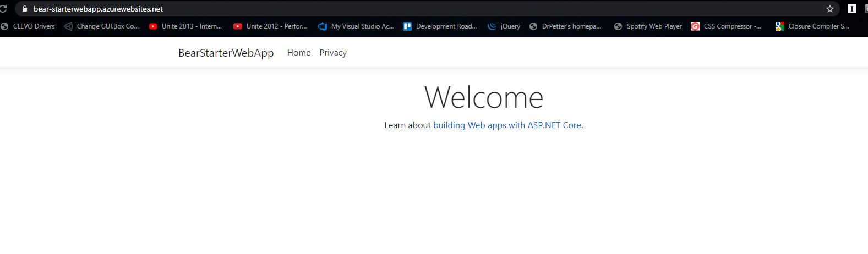Image resolution: width=868 pixels, height=254 pixels.
Task: Open the Closure Compiler bookmark
Action: point(812,26)
